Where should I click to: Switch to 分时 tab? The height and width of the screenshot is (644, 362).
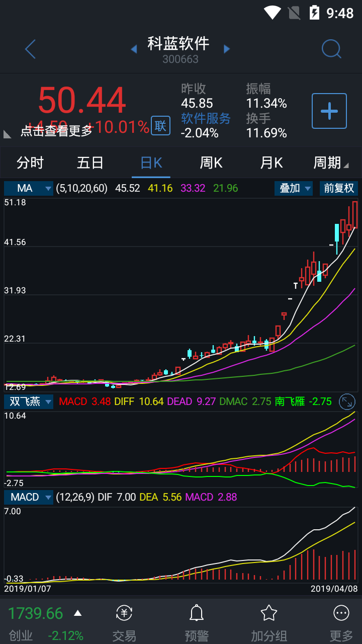tap(30, 163)
